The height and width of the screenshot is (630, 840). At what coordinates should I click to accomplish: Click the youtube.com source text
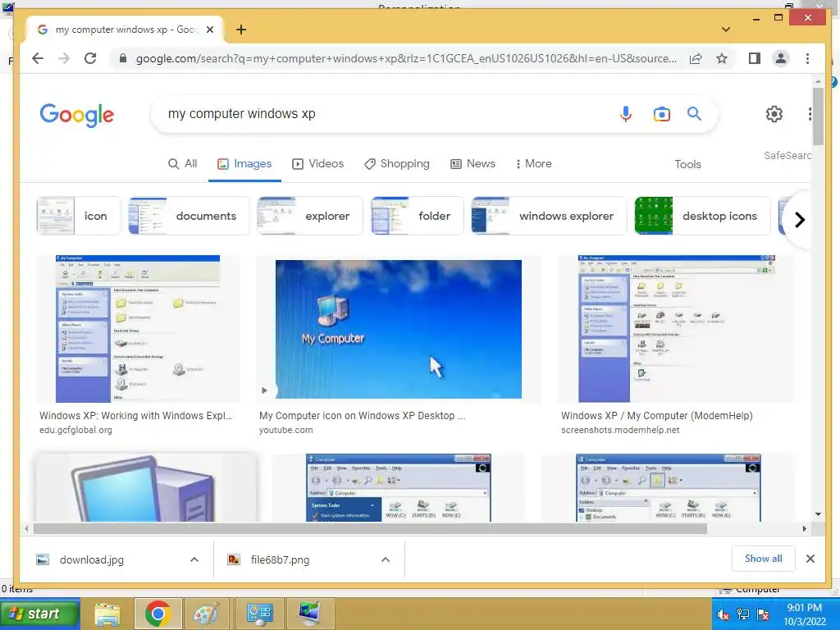[x=286, y=430]
